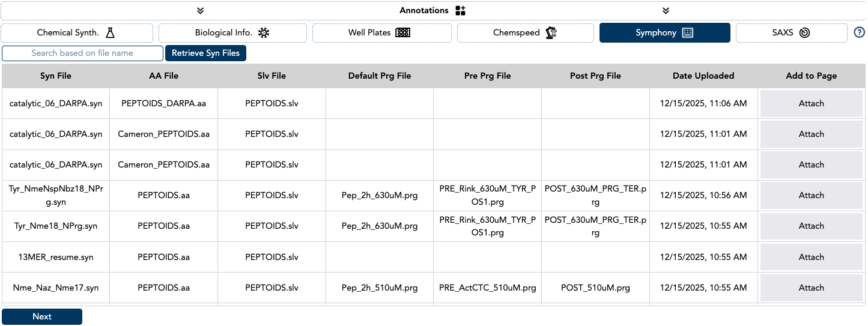Click the Annotations grid-plus icon

[x=460, y=11]
